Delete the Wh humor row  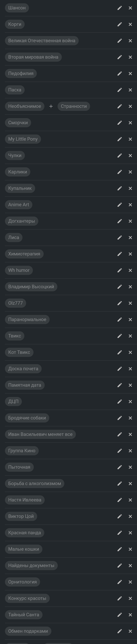[x=130, y=270]
